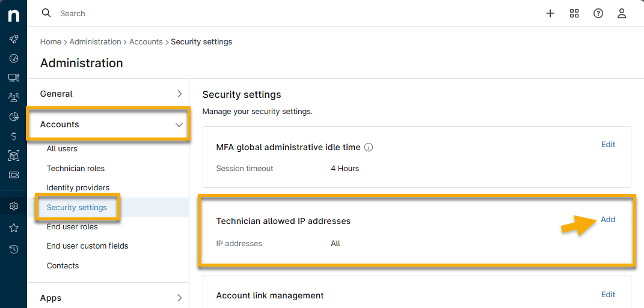Click the NinjaOne logo icon
The height and width of the screenshot is (308, 644).
click(x=13, y=15)
